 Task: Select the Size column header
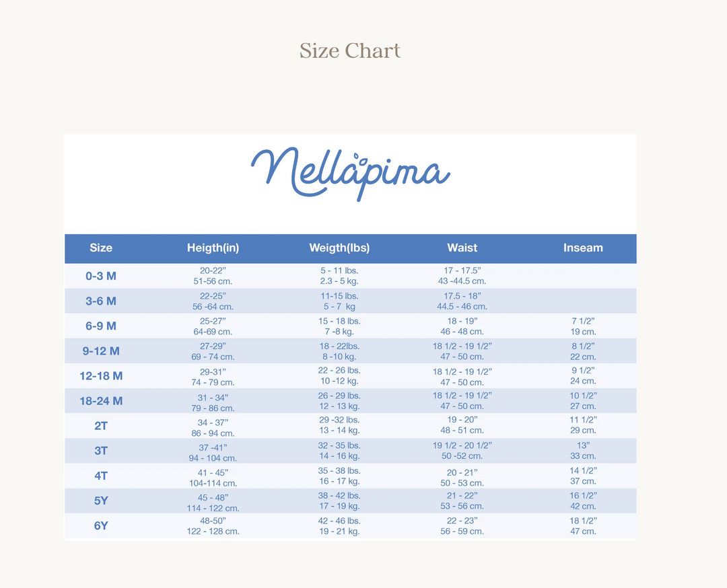[x=101, y=248]
